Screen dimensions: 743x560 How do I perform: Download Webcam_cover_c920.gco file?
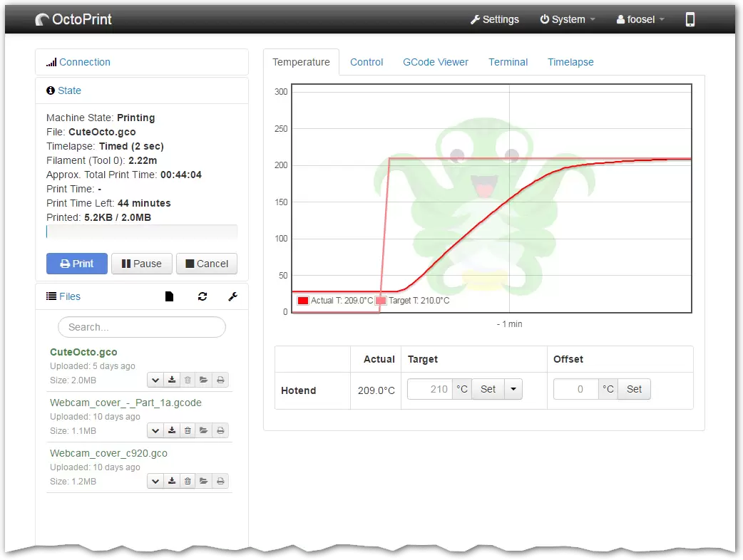tap(172, 481)
